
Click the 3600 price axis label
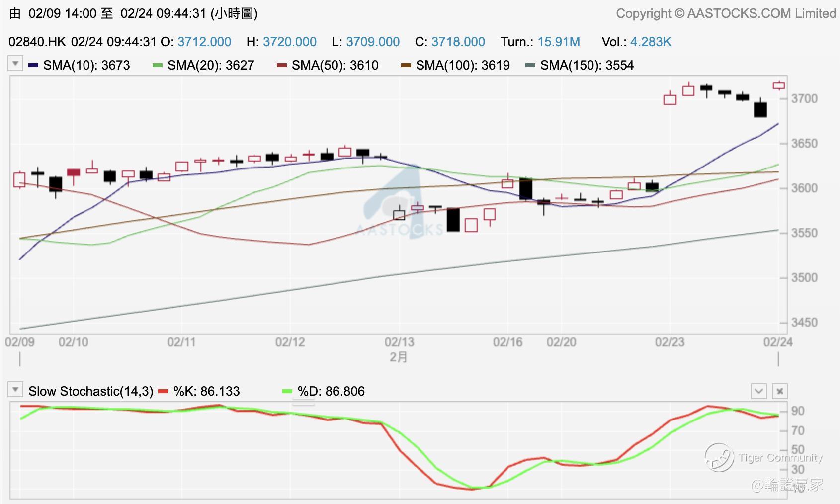[804, 188]
